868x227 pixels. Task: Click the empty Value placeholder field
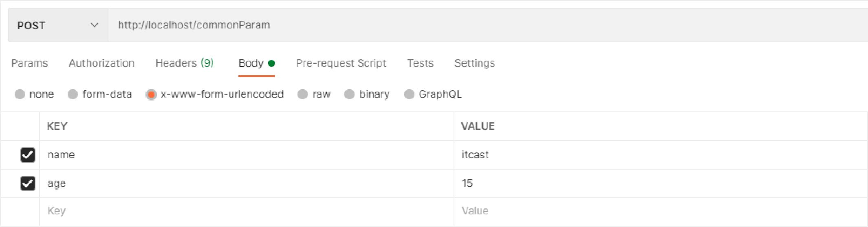pyautogui.click(x=652, y=211)
